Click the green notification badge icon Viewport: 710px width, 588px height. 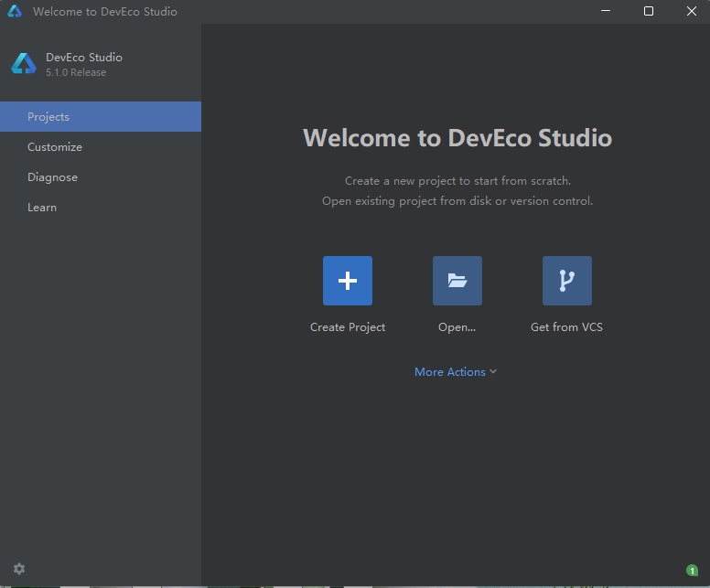[692, 571]
